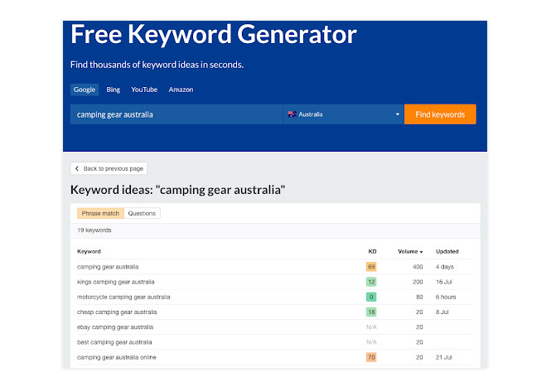This screenshot has width=551, height=392.
Task: Click Back to previous page button
Action: (109, 169)
